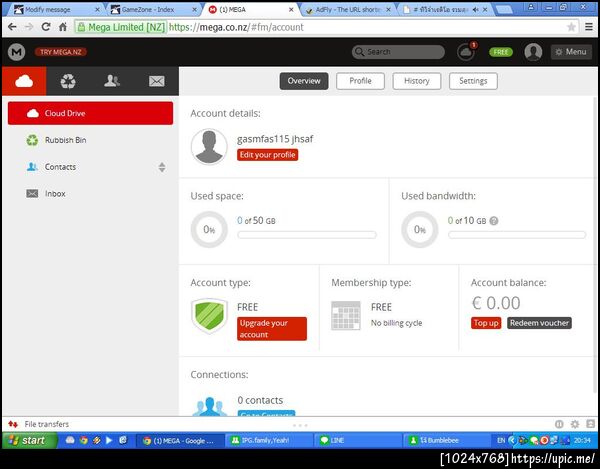Screen dimensions: 600x469
Task: Click the Top up button
Action: click(x=486, y=323)
